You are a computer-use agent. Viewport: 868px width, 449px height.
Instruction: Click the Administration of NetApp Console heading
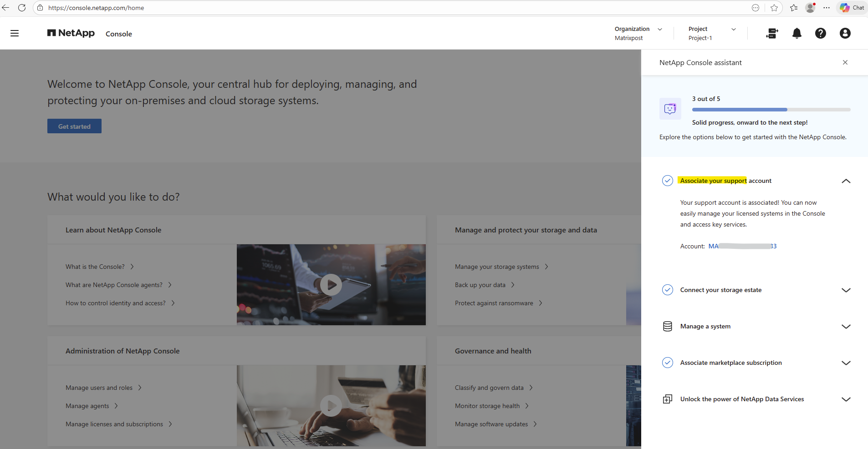[x=123, y=351]
